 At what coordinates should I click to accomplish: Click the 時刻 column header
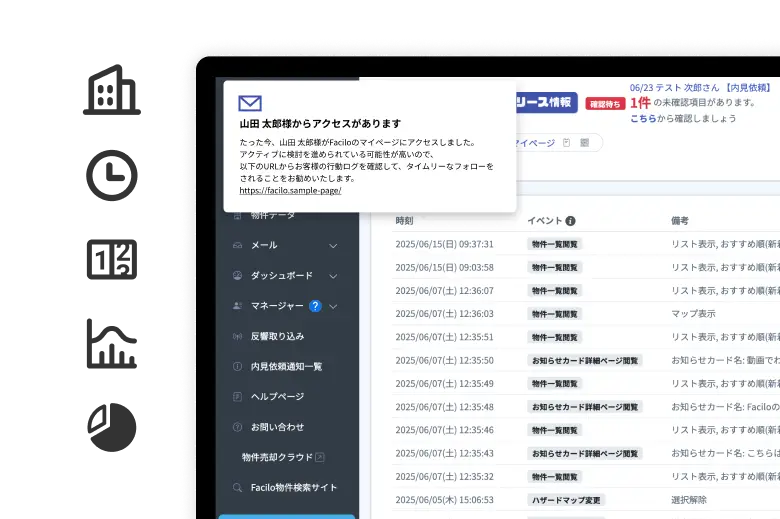[x=404, y=221]
